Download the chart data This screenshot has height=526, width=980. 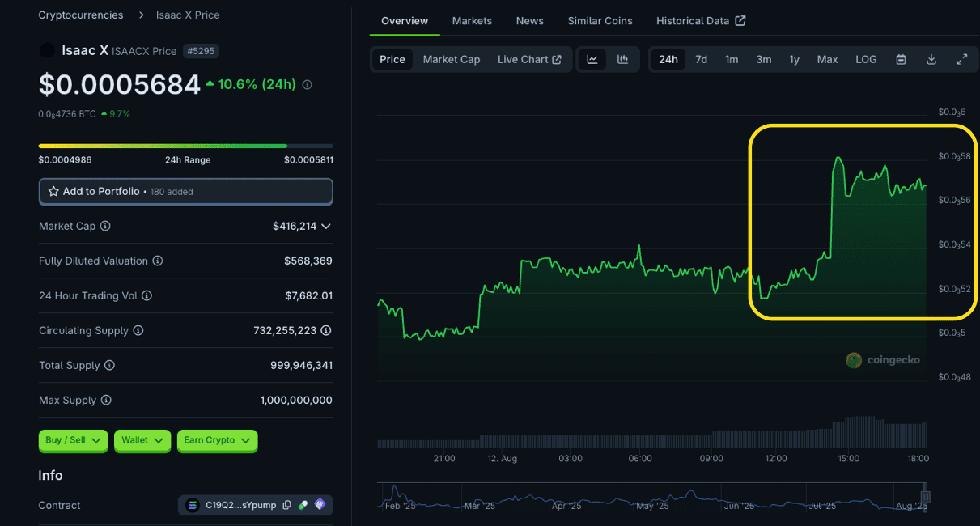point(931,59)
